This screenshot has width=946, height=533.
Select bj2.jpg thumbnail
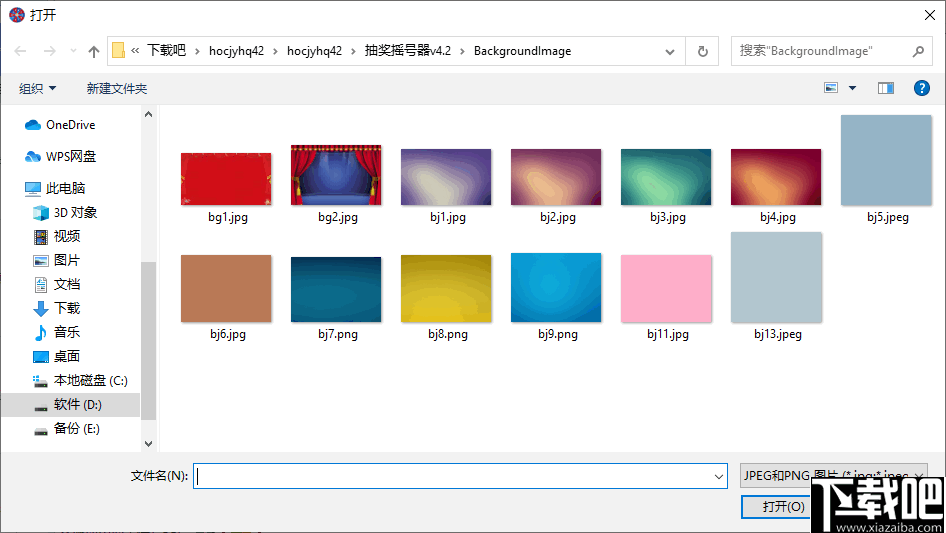click(556, 177)
